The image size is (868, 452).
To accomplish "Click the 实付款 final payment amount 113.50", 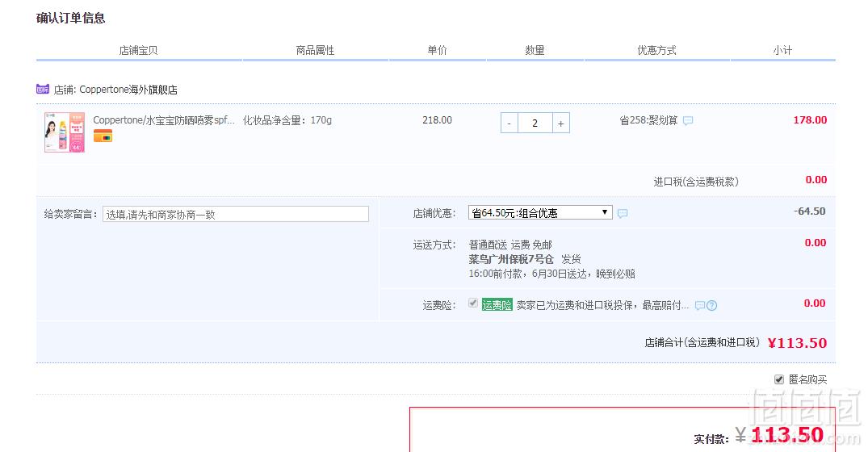I will [787, 434].
